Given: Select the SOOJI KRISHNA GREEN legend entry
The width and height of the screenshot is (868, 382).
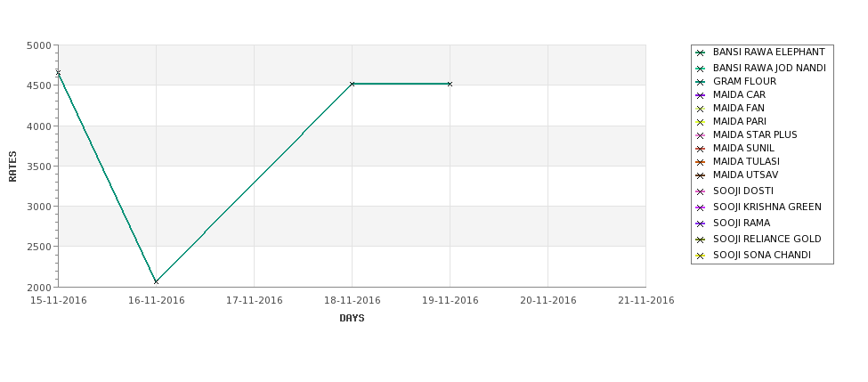Looking at the screenshot, I should pyautogui.click(x=767, y=207).
